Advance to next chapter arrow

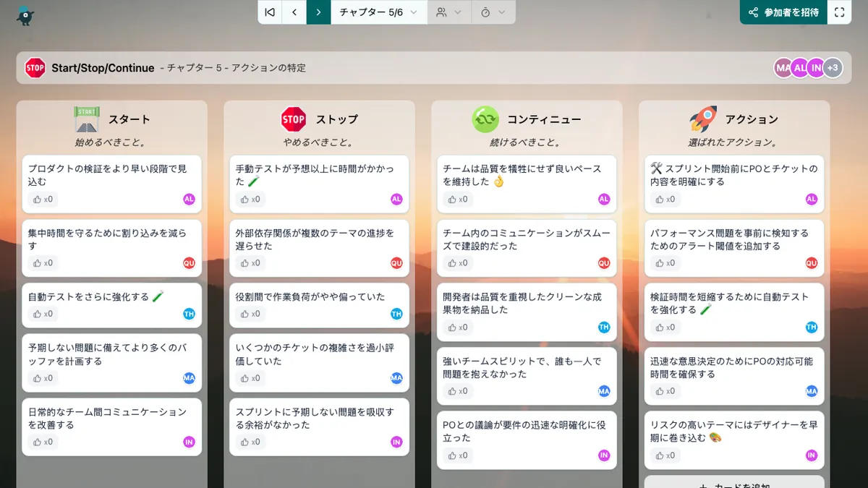tap(318, 12)
